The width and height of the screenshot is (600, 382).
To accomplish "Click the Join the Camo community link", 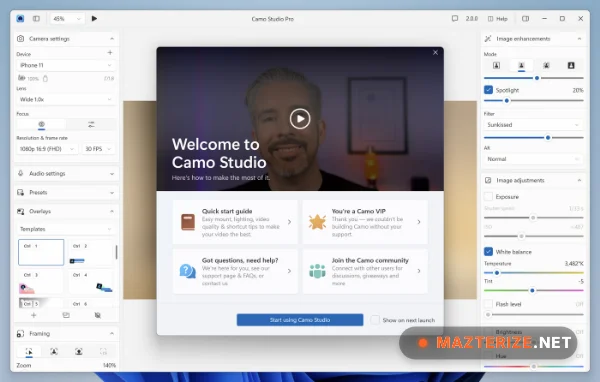I will tap(365, 271).
